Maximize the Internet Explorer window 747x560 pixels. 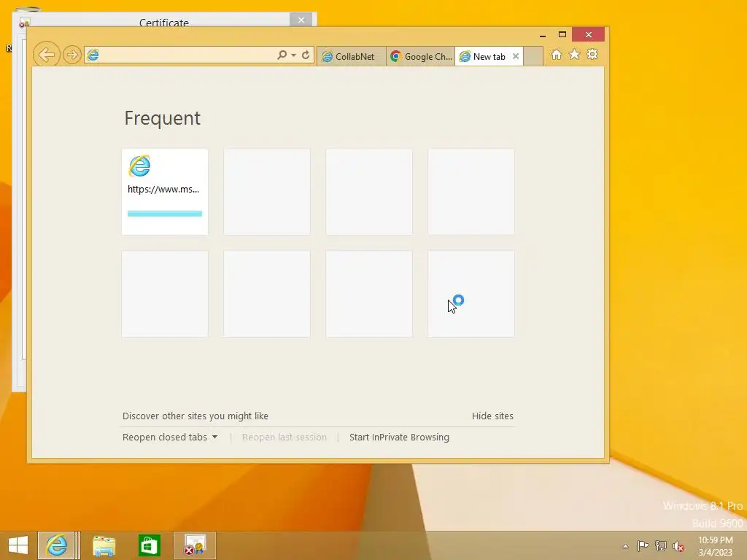pos(562,35)
